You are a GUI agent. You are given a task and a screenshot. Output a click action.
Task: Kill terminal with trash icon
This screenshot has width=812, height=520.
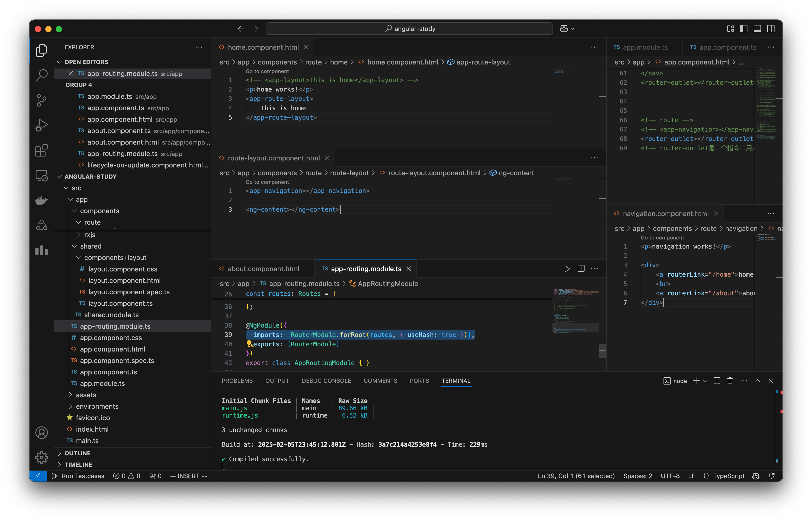(x=730, y=381)
